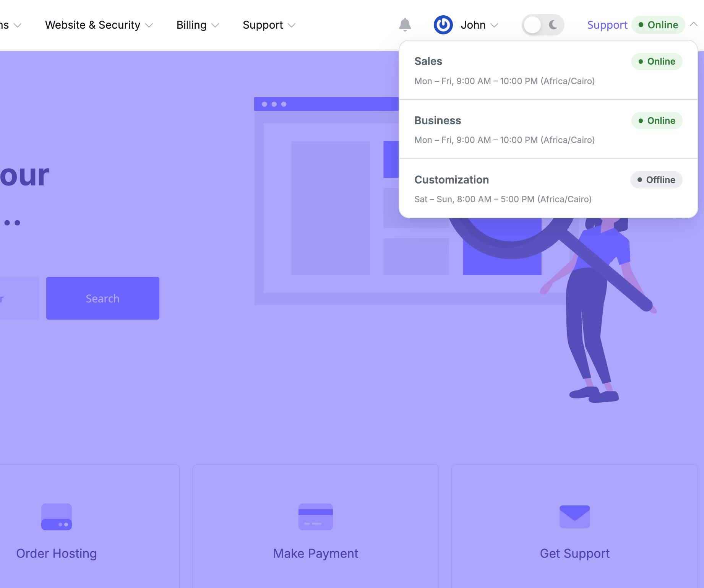Collapse the support status dropdown chevron
The height and width of the screenshot is (588, 704).
pyautogui.click(x=694, y=24)
